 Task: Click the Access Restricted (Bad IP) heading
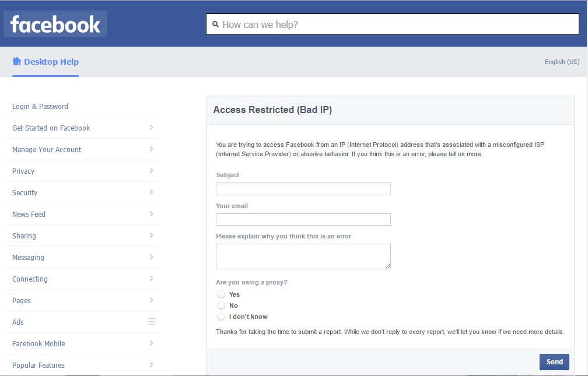[x=272, y=110]
